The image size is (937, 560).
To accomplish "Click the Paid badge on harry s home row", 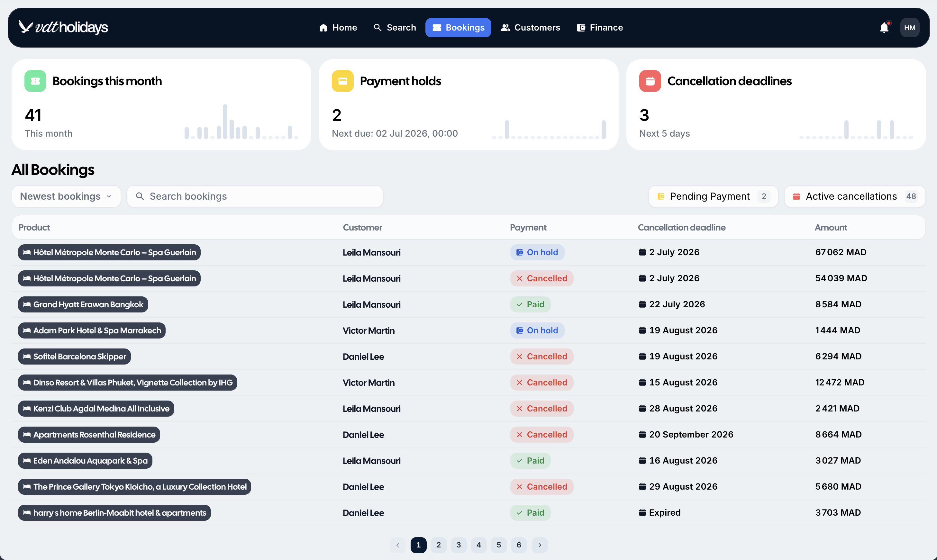I will (530, 513).
